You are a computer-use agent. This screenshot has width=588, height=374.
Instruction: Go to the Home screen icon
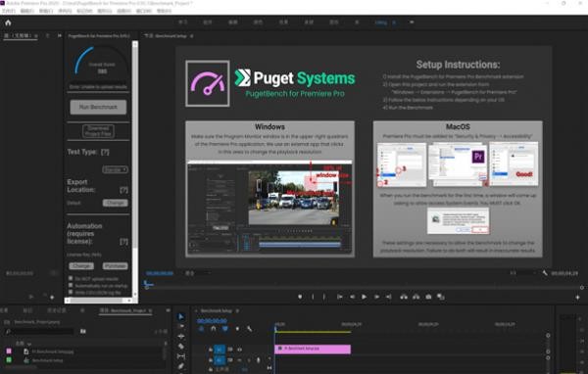8,23
